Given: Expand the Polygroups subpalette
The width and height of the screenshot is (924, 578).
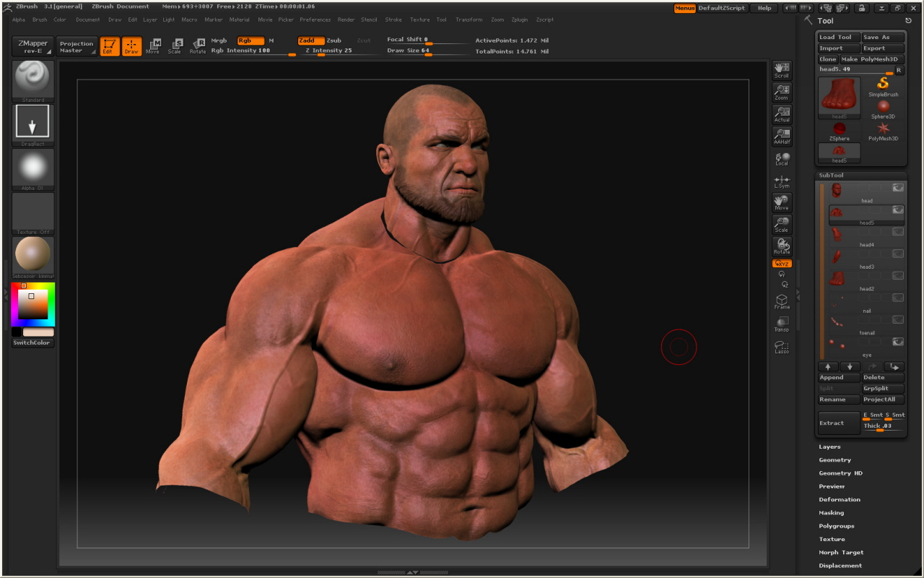Looking at the screenshot, I should 837,526.
